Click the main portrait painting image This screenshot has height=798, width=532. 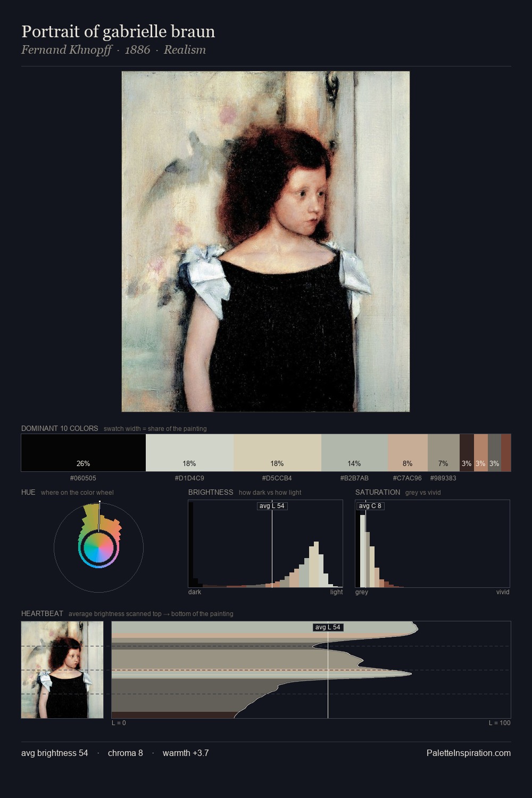point(265,242)
